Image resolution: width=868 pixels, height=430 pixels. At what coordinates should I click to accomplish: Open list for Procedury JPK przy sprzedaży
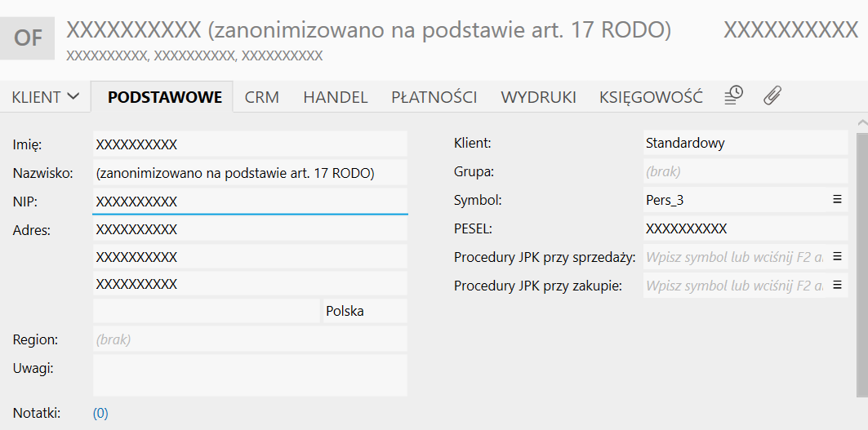point(837,256)
